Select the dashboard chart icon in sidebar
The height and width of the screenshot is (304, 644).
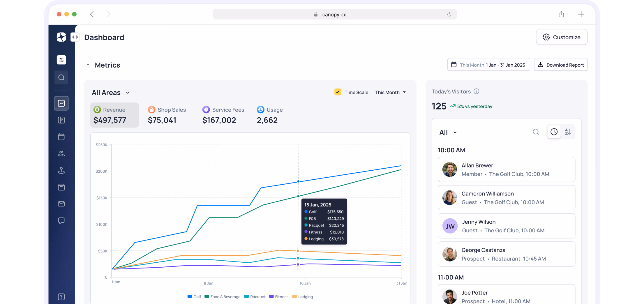click(x=61, y=103)
